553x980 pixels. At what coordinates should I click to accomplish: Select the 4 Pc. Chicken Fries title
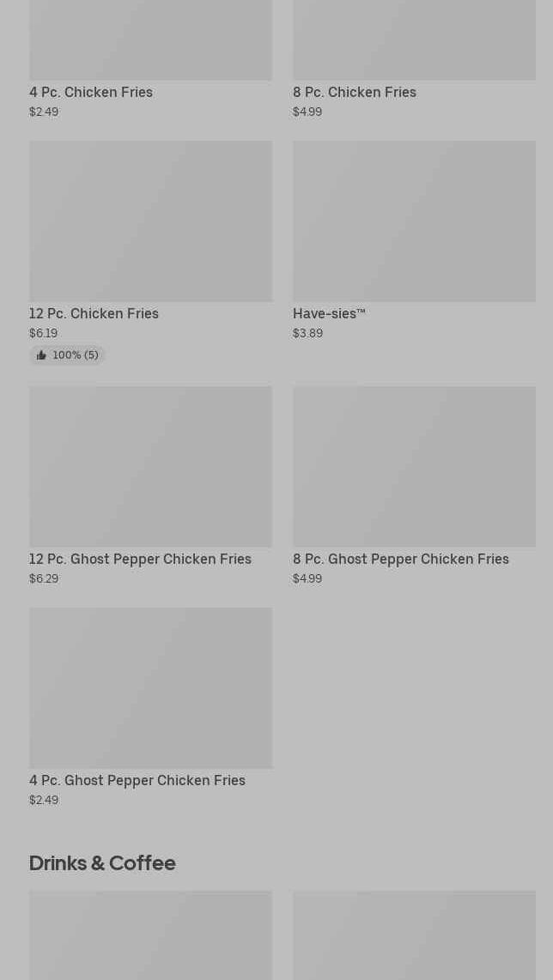(x=91, y=92)
